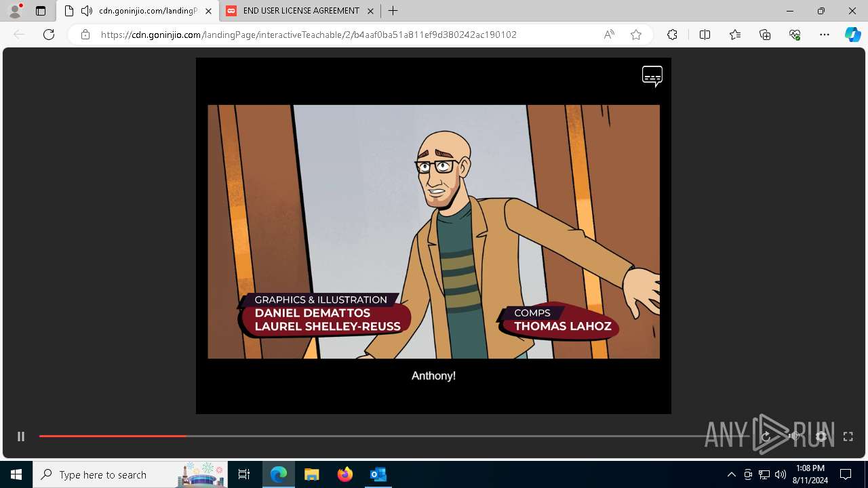The image size is (868, 488).
Task: Close the END USER LICENSE AGREEMENT tab
Action: (370, 11)
